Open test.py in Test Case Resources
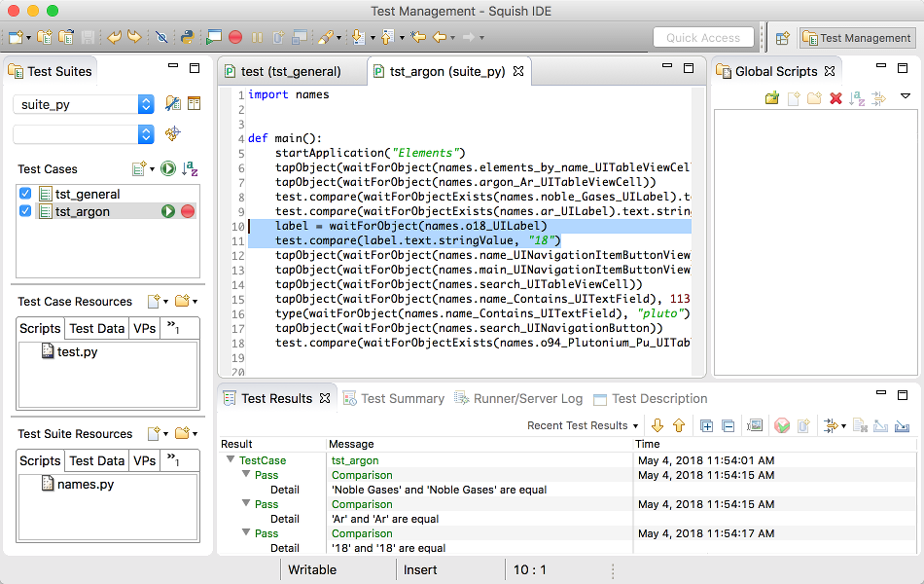Image resolution: width=924 pixels, height=584 pixels. [77, 352]
